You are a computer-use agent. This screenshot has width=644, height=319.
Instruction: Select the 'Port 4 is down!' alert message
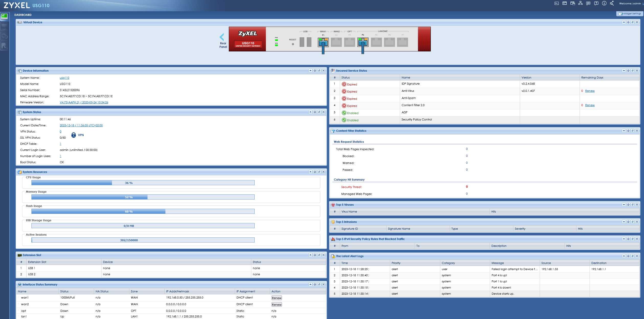coord(501,288)
